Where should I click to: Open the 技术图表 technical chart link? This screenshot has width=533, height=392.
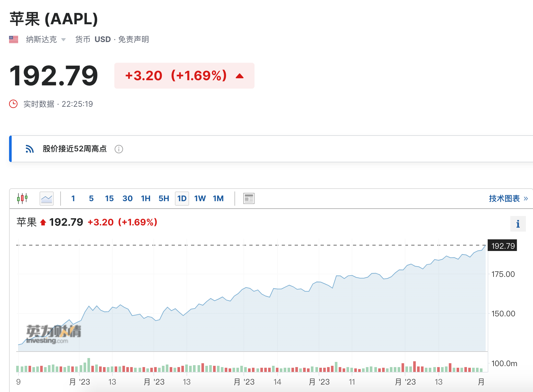click(x=508, y=198)
